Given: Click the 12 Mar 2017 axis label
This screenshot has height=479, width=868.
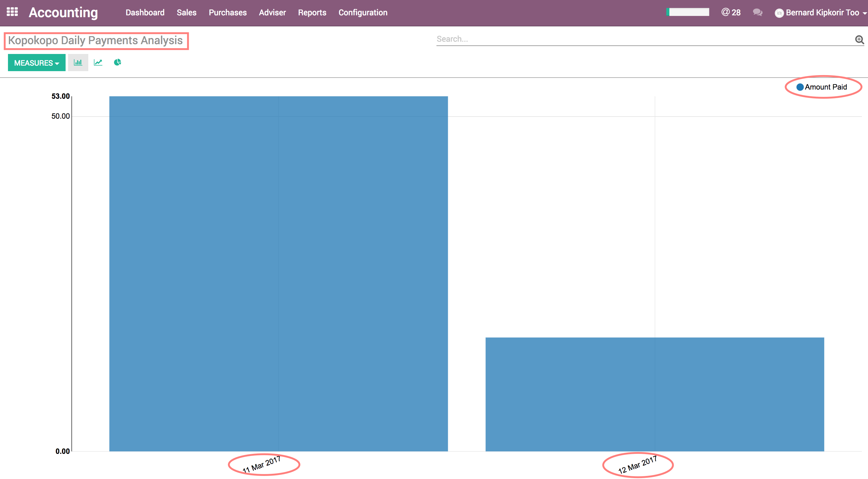Looking at the screenshot, I should click(637, 465).
